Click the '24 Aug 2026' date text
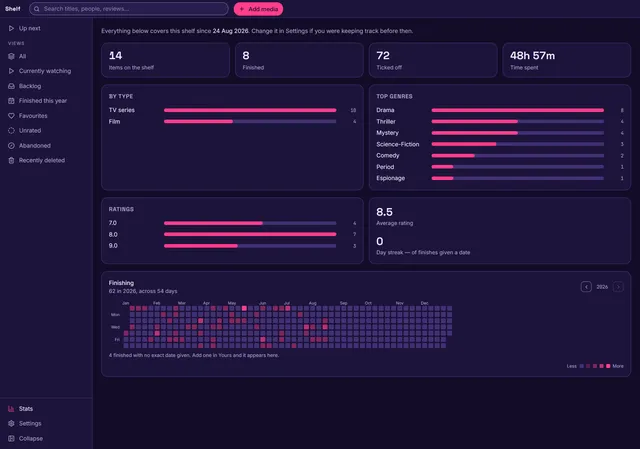640x449 pixels. (x=231, y=31)
